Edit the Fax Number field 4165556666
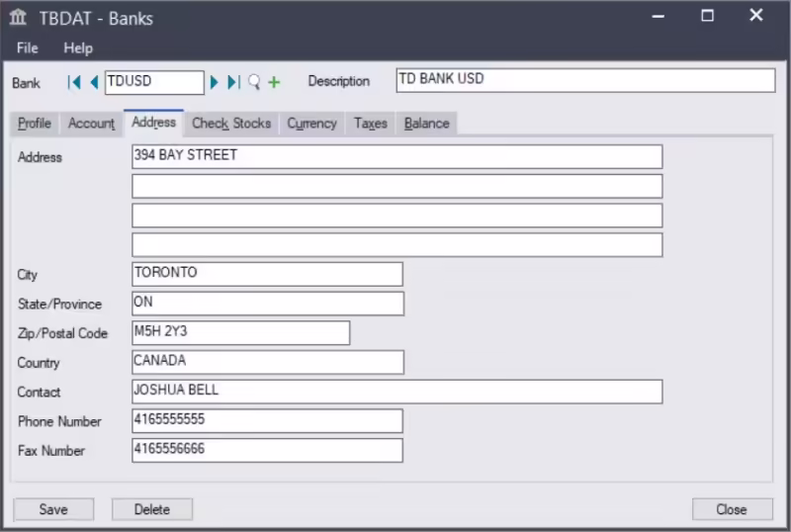Image resolution: width=791 pixels, height=532 pixels. point(267,450)
